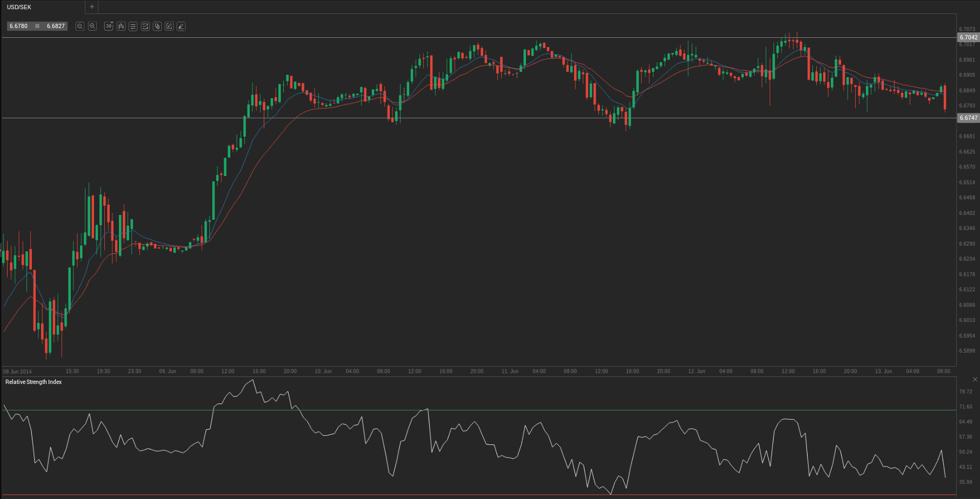Click the Relative Strength Index label
The width and height of the screenshot is (980, 499).
click(34, 382)
